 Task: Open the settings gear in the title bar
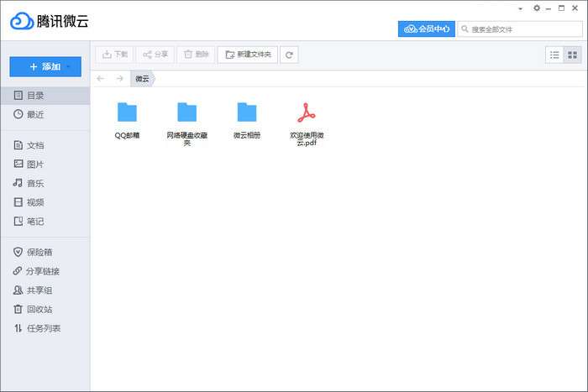[537, 8]
